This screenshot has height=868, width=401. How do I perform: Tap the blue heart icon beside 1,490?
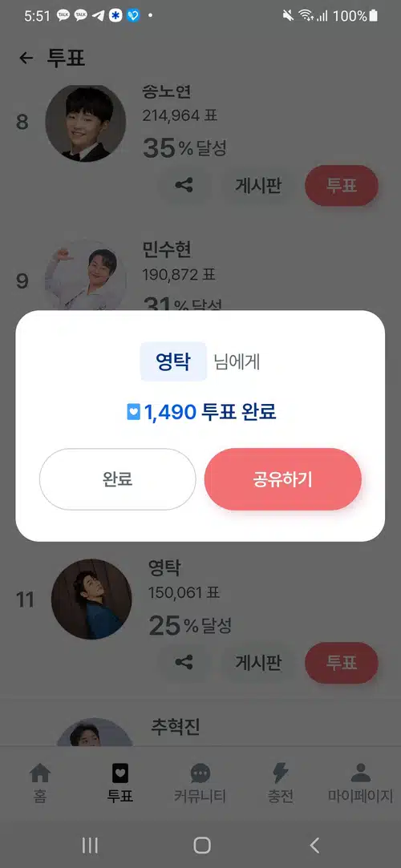133,412
